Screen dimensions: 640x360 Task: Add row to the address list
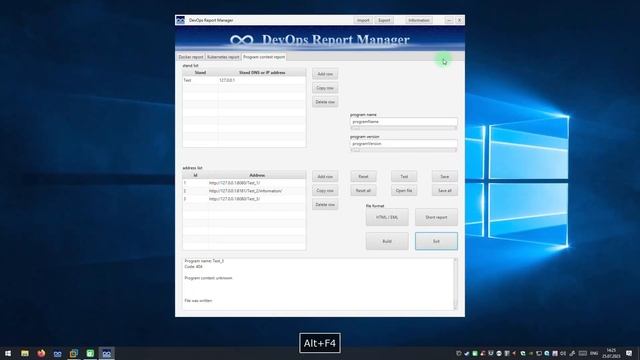pyautogui.click(x=325, y=176)
